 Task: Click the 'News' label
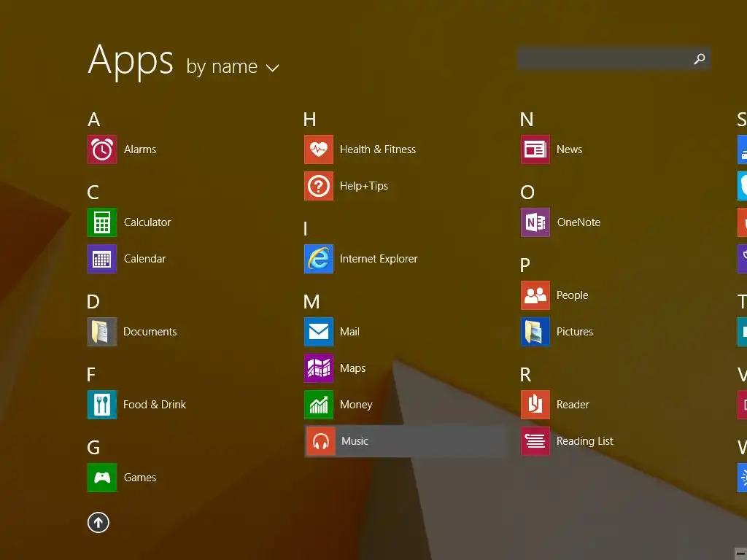pos(569,149)
